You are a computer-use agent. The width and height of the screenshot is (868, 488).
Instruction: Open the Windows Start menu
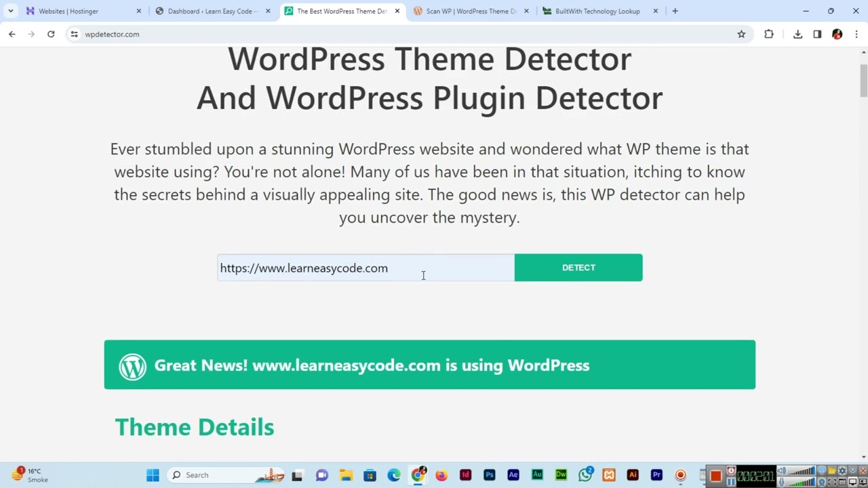[x=153, y=475]
